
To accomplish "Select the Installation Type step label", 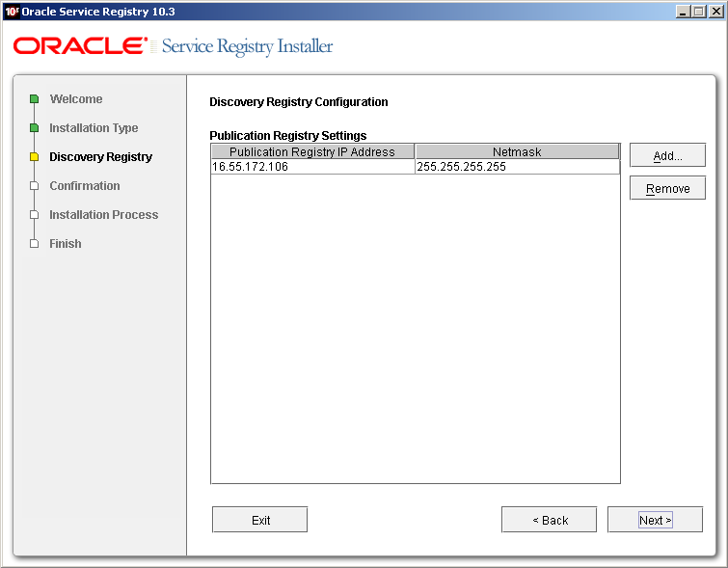I will click(94, 127).
